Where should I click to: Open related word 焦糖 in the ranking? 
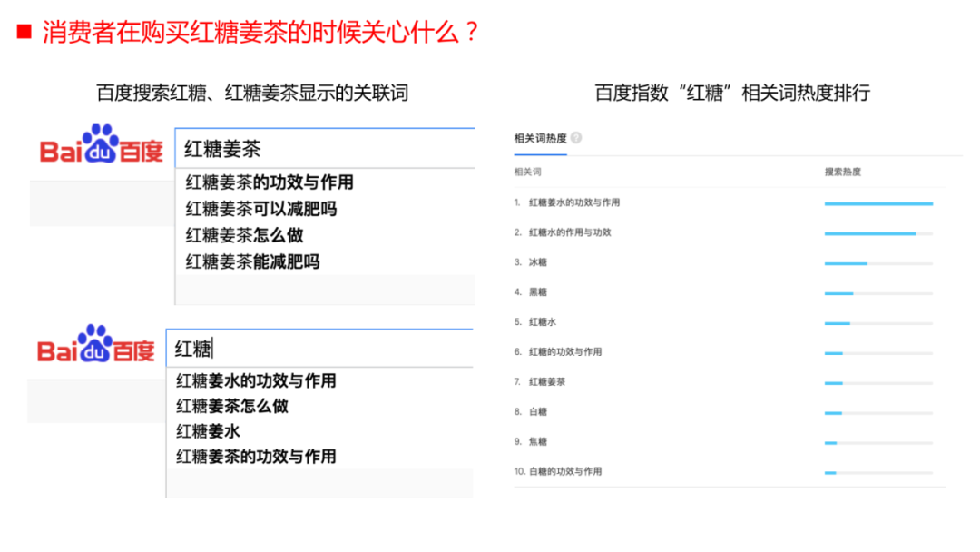point(538,442)
